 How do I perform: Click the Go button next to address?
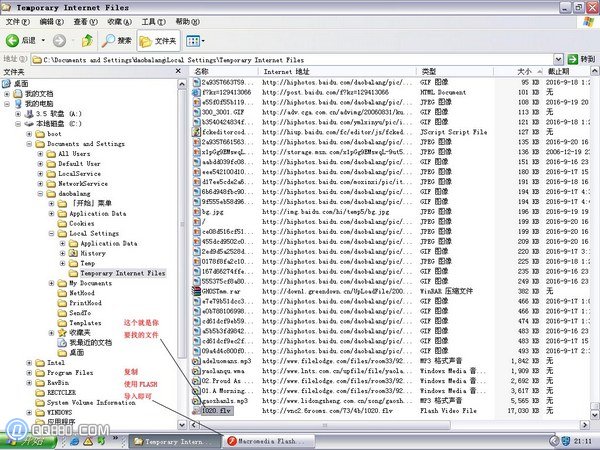[581, 59]
